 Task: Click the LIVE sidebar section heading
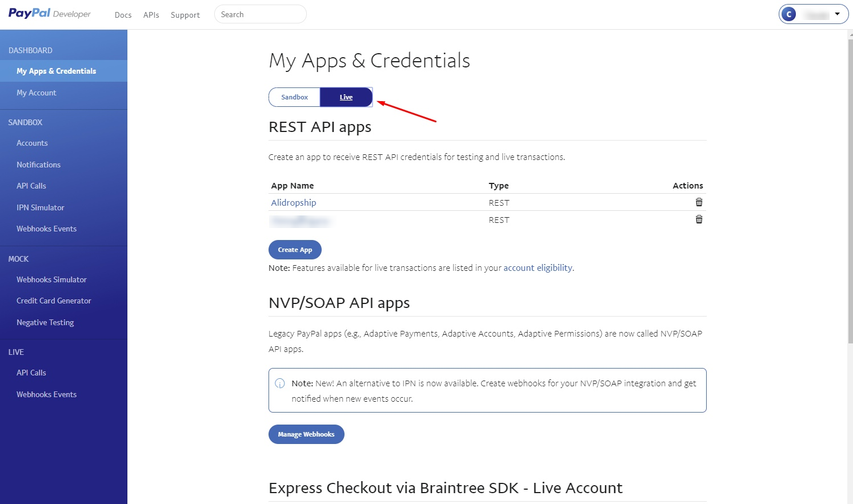pos(16,352)
